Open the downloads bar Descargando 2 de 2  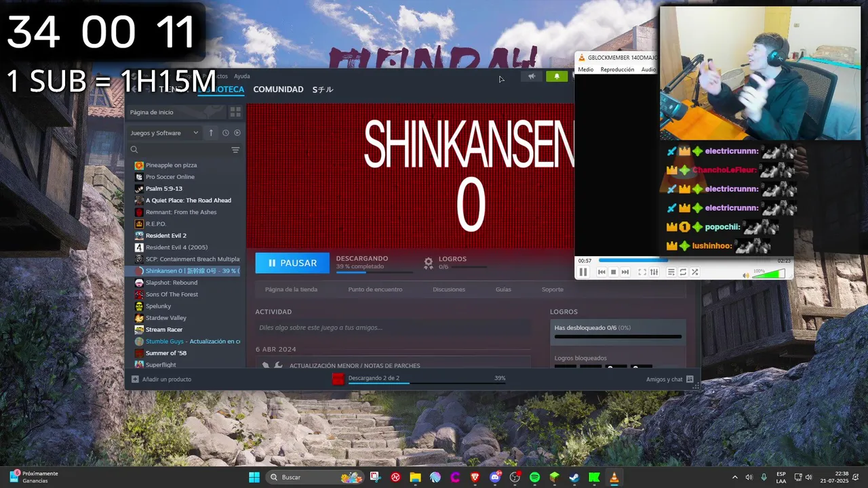pyautogui.click(x=419, y=379)
